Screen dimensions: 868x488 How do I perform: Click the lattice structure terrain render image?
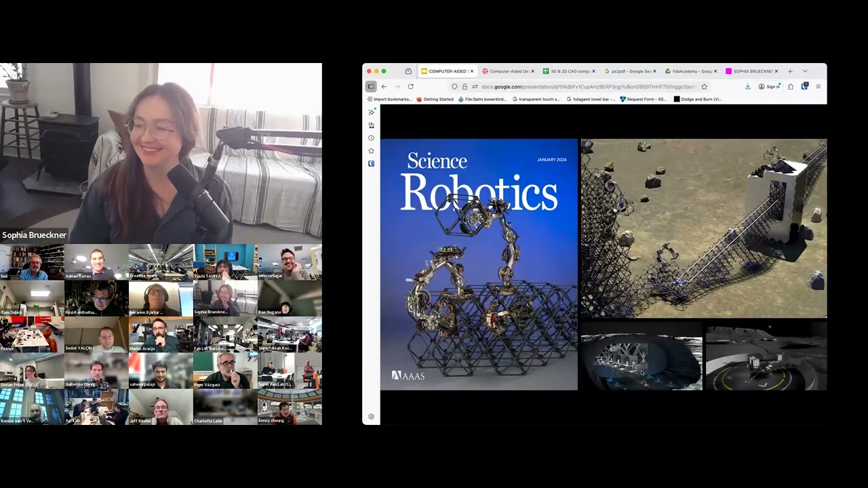pos(704,228)
